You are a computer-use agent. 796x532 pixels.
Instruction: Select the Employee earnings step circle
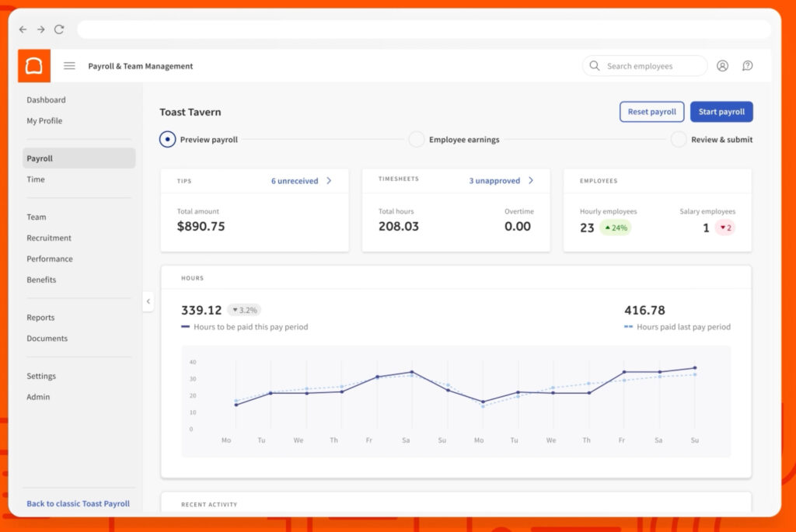417,139
